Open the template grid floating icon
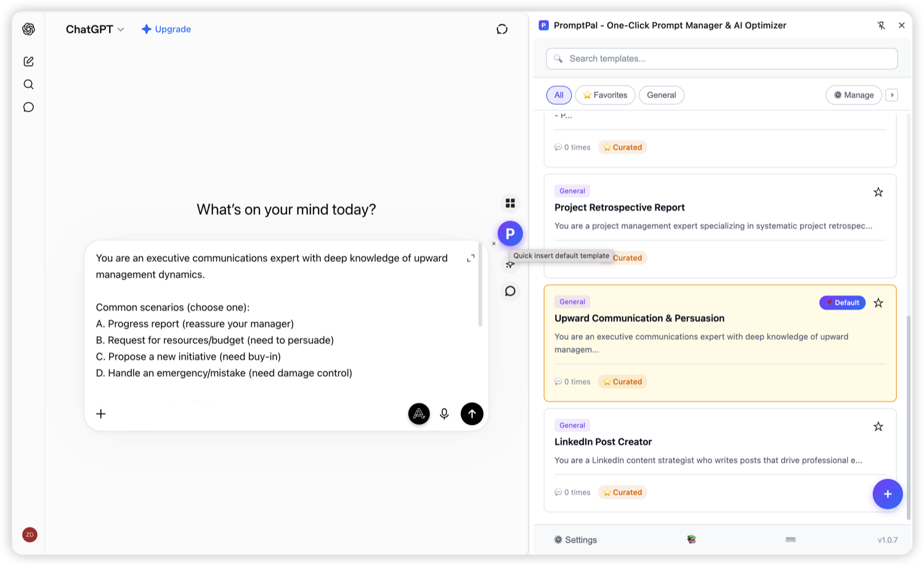The width and height of the screenshot is (924, 566). point(510,203)
